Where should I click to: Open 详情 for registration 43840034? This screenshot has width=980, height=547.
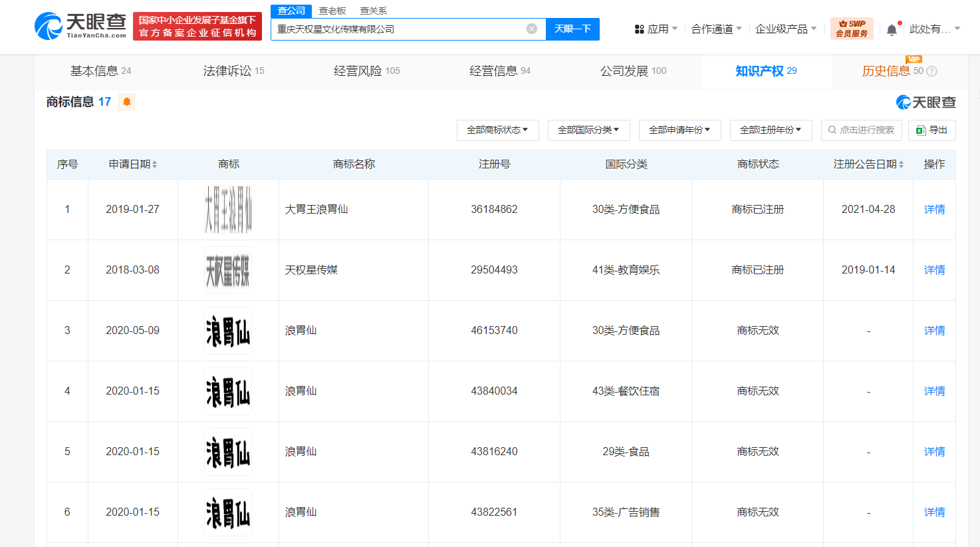[934, 391]
